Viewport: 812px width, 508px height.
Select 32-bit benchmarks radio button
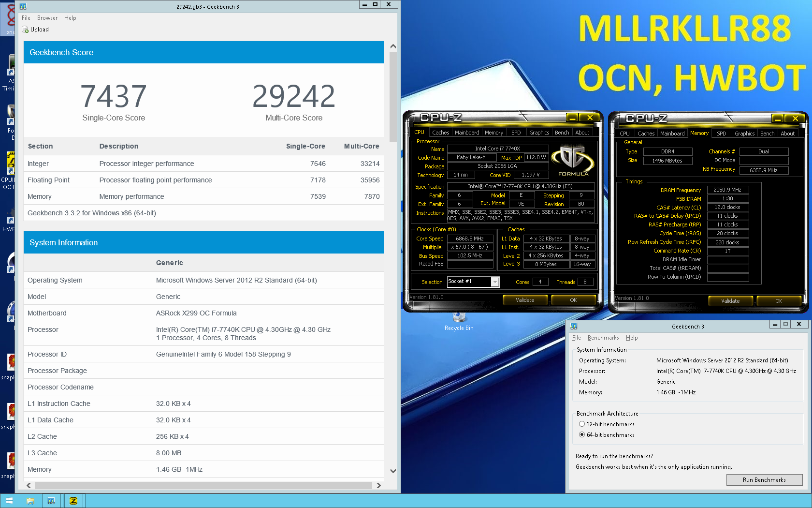coord(582,424)
